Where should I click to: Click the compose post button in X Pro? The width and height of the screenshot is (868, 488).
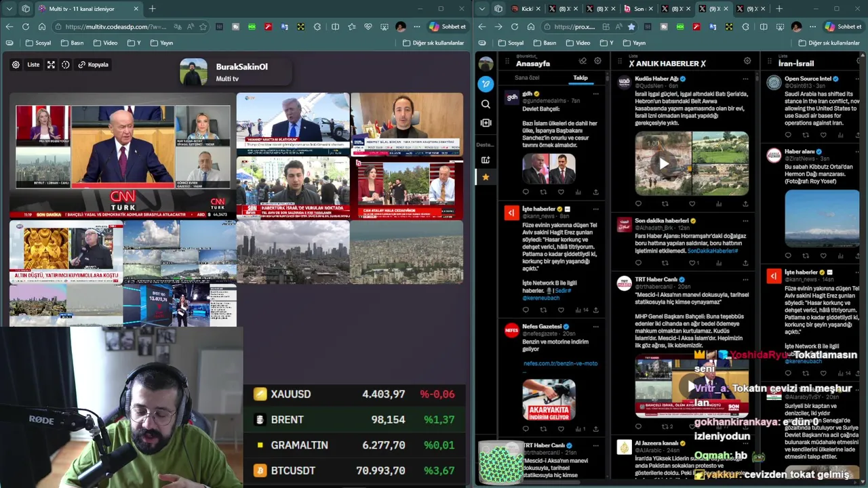tap(486, 84)
